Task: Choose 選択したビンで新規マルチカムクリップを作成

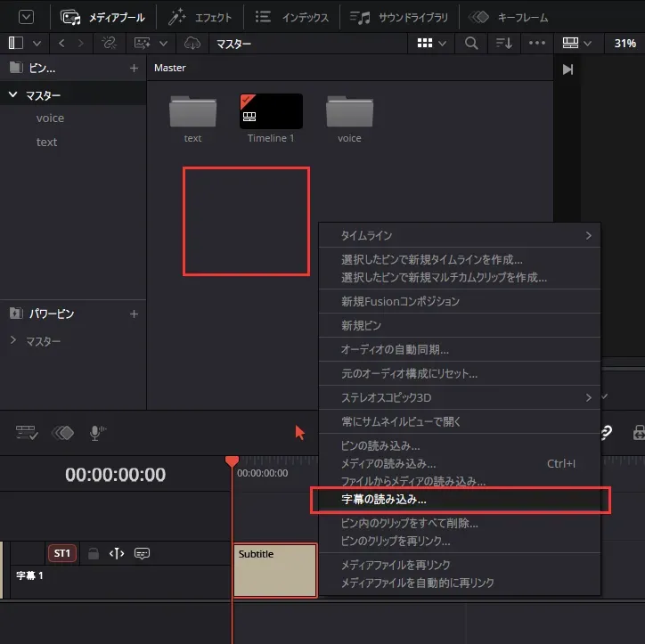Action: pos(460,278)
